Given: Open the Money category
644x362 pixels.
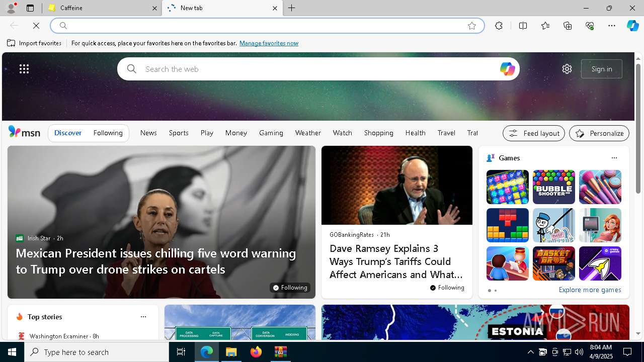Looking at the screenshot, I should click(236, 133).
